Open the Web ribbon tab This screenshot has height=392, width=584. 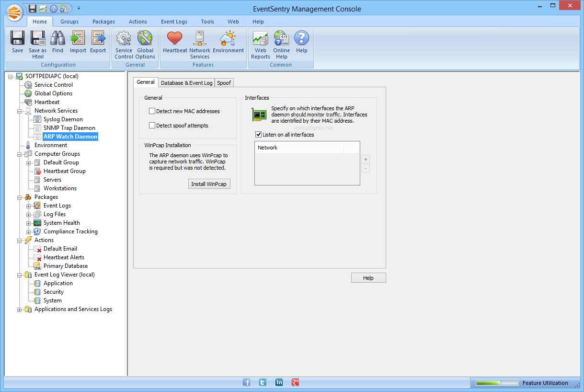[233, 22]
